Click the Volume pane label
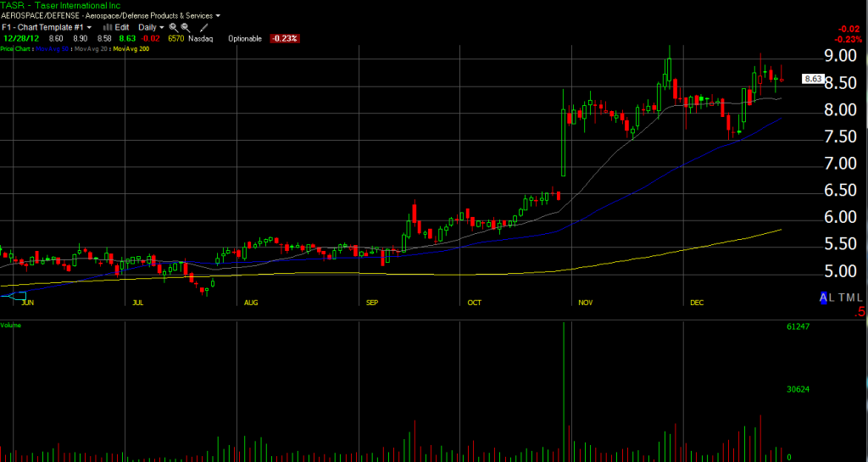868x462 pixels. 10,326
